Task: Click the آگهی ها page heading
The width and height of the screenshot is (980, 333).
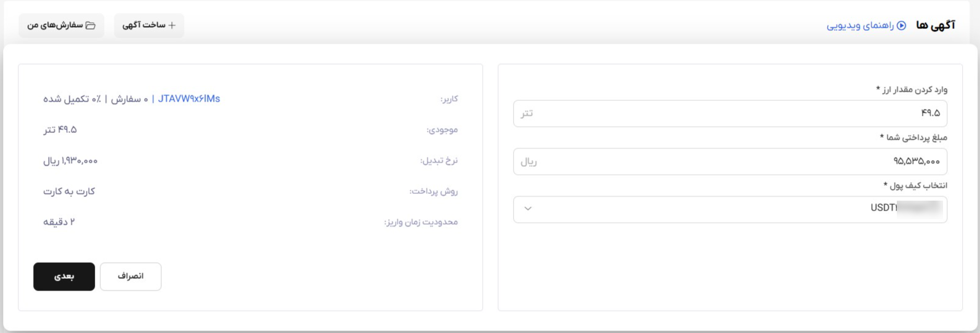Action: 936,25
